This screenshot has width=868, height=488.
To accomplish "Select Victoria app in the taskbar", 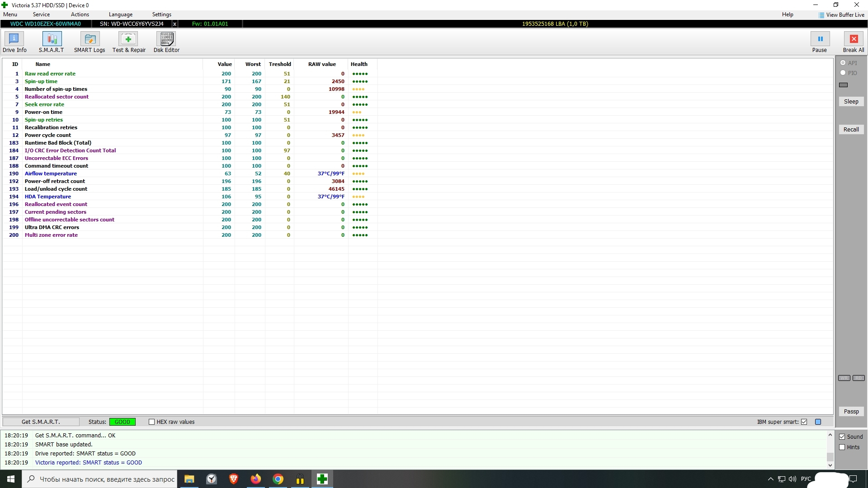I will tap(322, 479).
